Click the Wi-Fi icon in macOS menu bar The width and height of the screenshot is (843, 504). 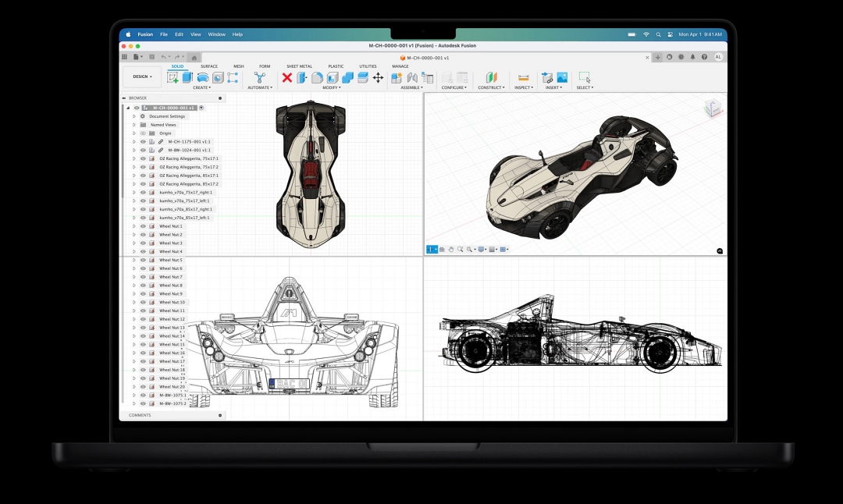click(646, 34)
